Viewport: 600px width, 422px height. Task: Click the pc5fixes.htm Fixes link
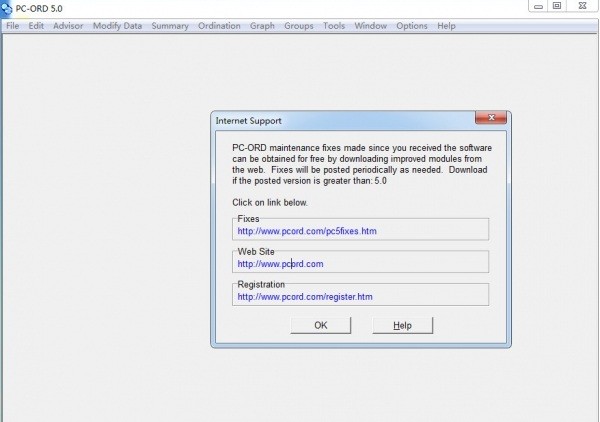tap(306, 231)
